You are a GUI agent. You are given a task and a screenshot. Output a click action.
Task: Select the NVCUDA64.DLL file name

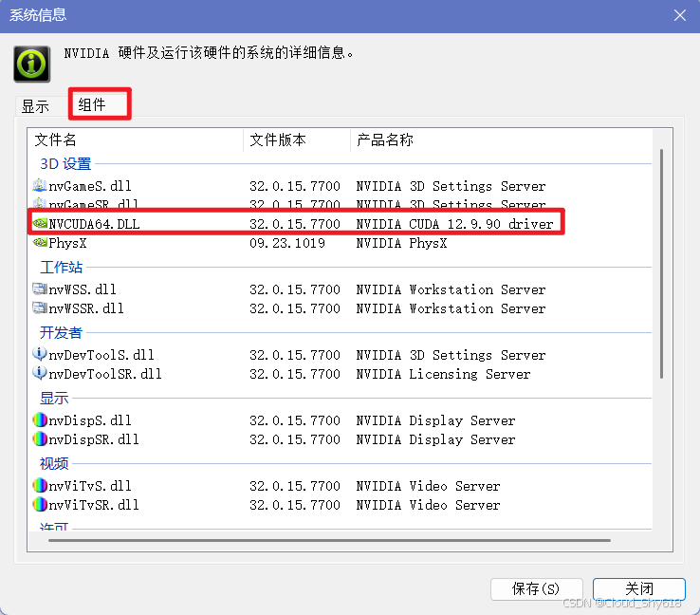tap(94, 224)
